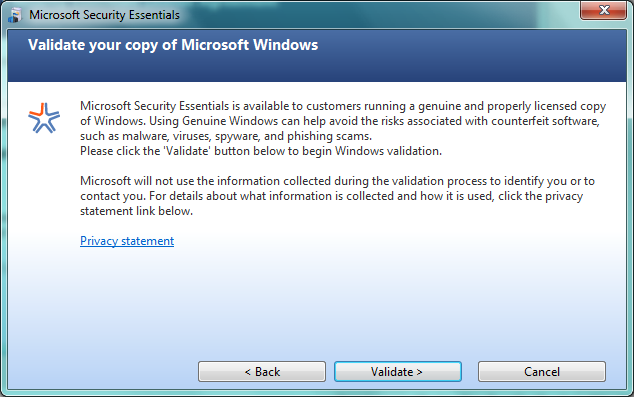Click the phrase Using Genuine Windows
634x397 pixels.
click(213, 121)
